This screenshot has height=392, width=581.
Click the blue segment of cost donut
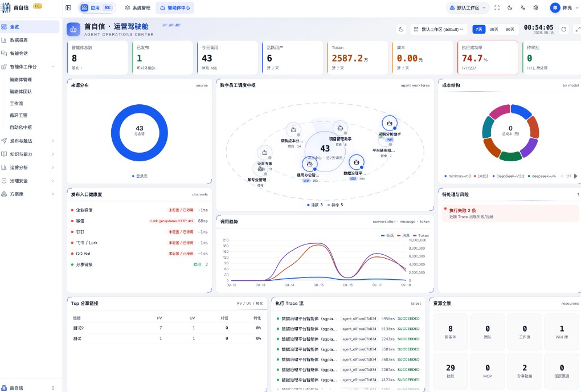click(521, 111)
